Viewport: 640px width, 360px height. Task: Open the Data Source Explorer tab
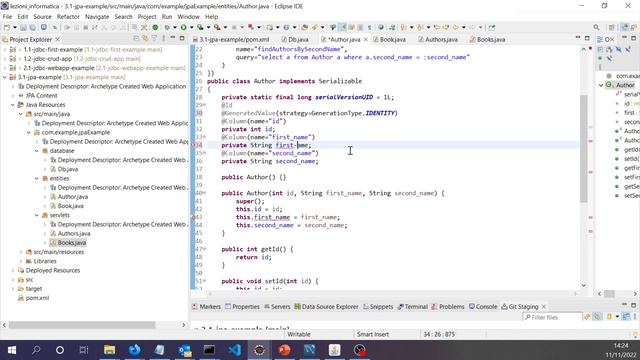pyautogui.click(x=326, y=307)
